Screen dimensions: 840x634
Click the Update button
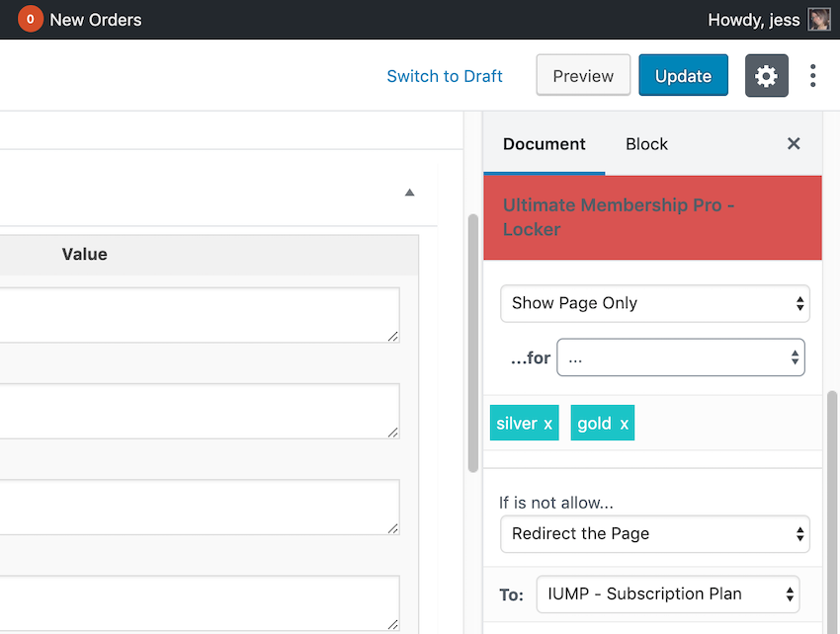coord(683,75)
